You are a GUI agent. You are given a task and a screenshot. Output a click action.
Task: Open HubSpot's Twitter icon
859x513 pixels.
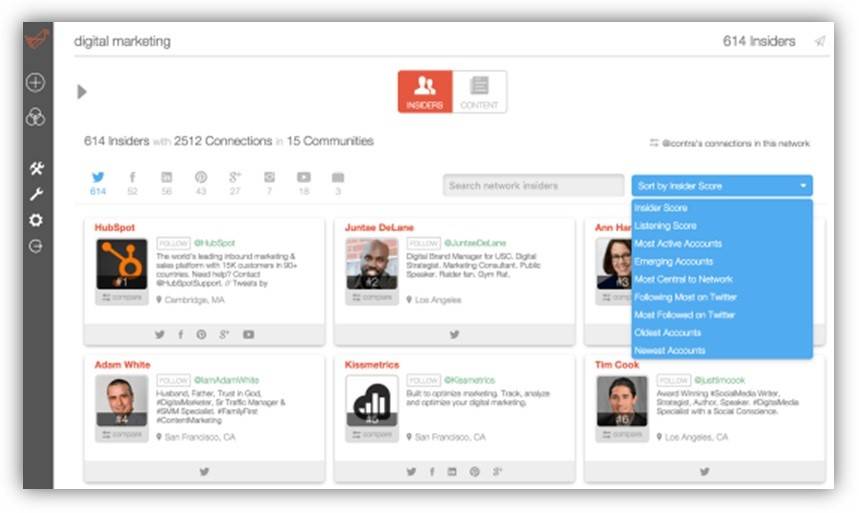pos(159,334)
